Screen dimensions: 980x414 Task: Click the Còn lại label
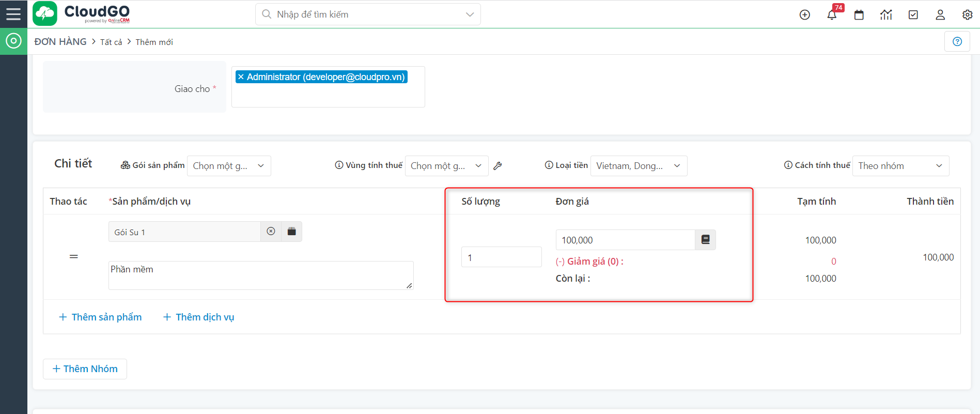(573, 279)
